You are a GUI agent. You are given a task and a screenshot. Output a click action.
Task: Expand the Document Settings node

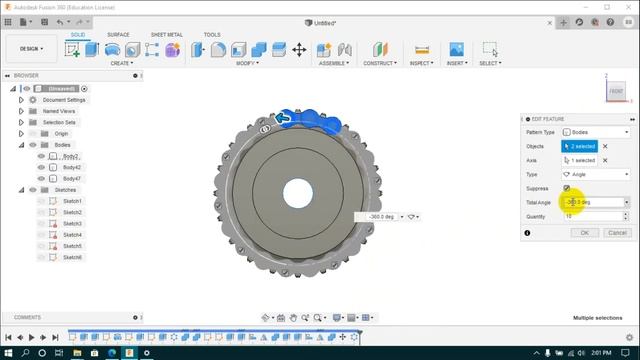[x=21, y=100]
